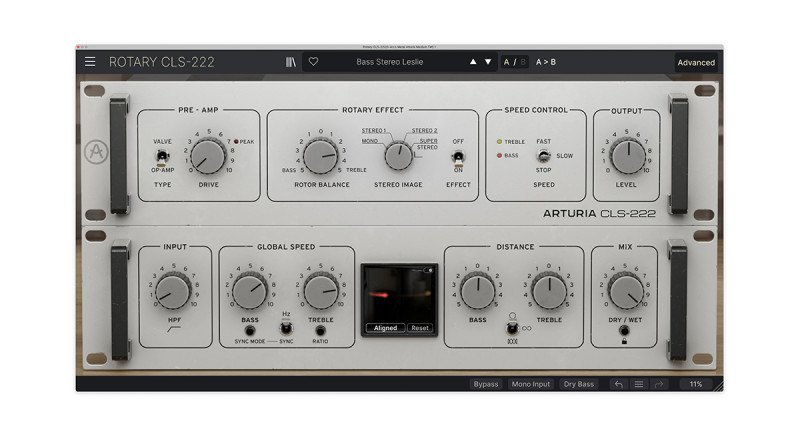
Task: Click the Reset button on the display
Action: 420,328
